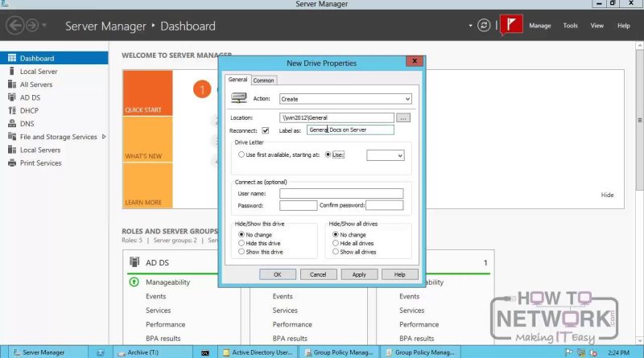Click the Confirm password field
The image size is (644, 358).
385,205
